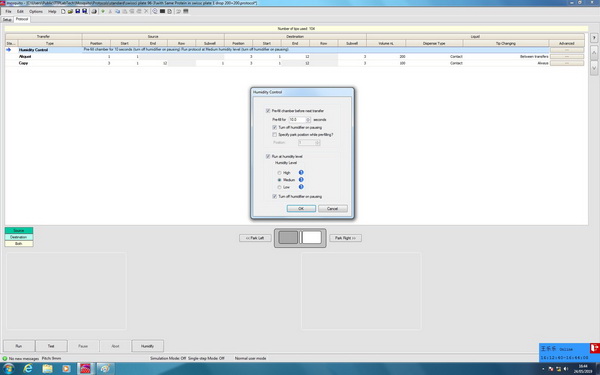
Task: Click the info icon next to High
Action: (x=301, y=173)
